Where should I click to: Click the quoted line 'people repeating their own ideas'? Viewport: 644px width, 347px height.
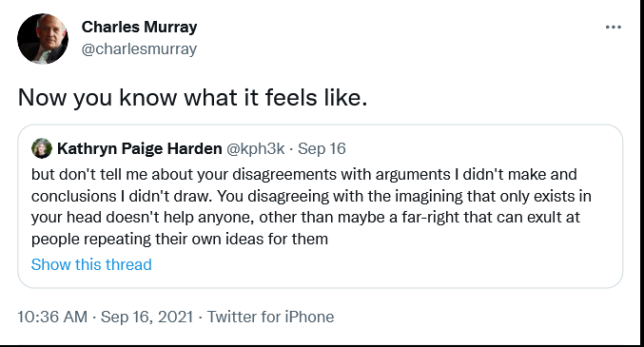click(x=180, y=239)
